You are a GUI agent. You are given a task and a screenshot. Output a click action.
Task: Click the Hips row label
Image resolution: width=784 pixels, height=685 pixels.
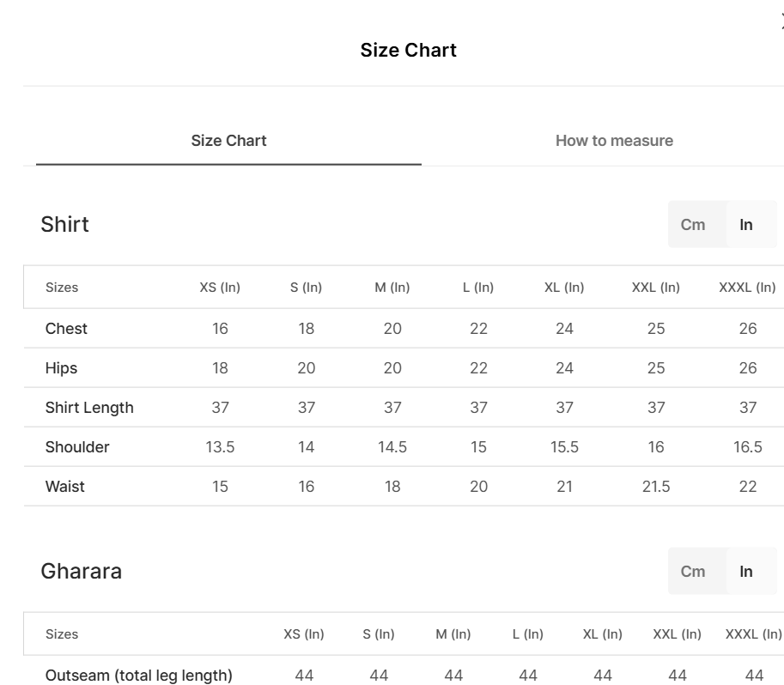tap(61, 368)
